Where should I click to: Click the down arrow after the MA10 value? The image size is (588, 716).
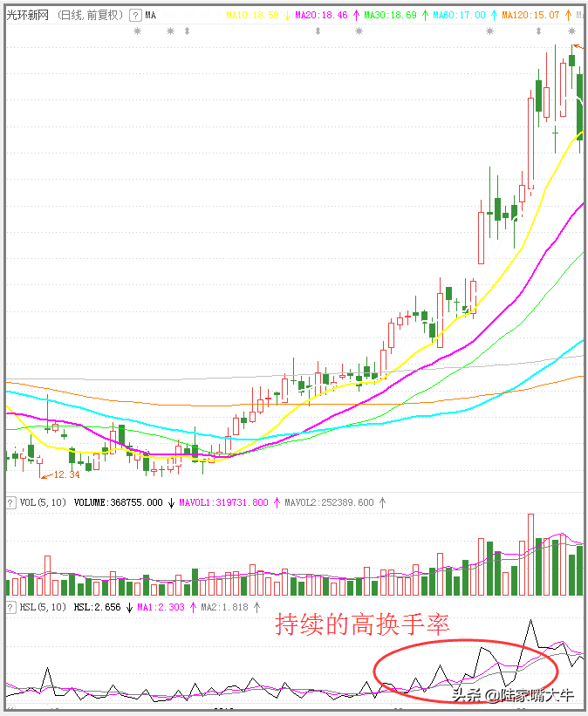click(287, 16)
